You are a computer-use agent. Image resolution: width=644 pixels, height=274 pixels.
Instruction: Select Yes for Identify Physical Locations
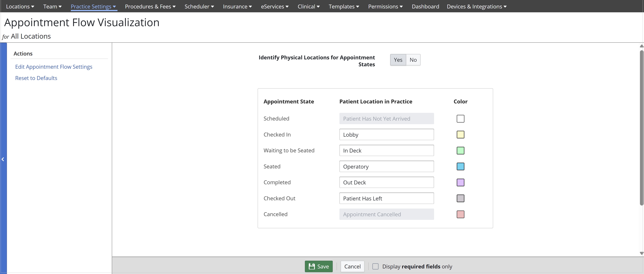[398, 60]
